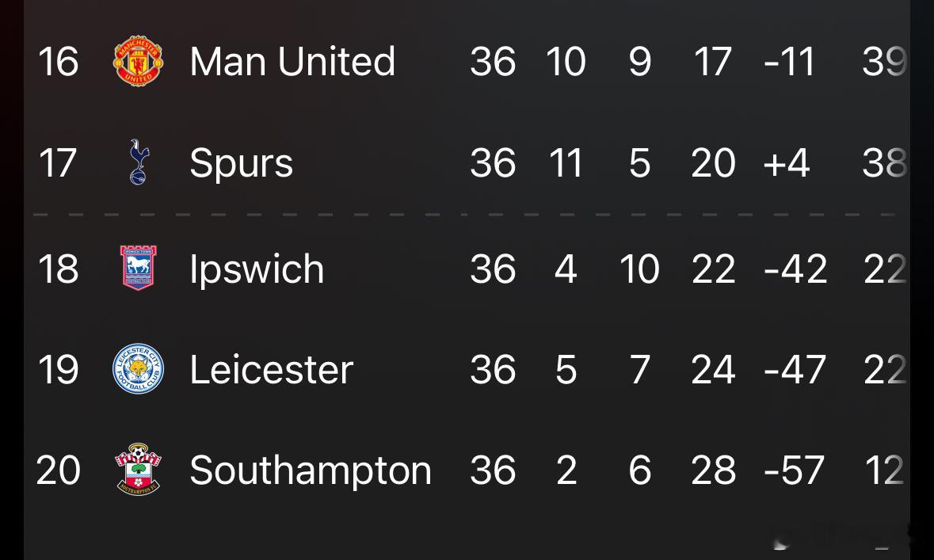Tap the Ipswich Town crest
Viewport: 934px width, 560px height.
[138, 268]
